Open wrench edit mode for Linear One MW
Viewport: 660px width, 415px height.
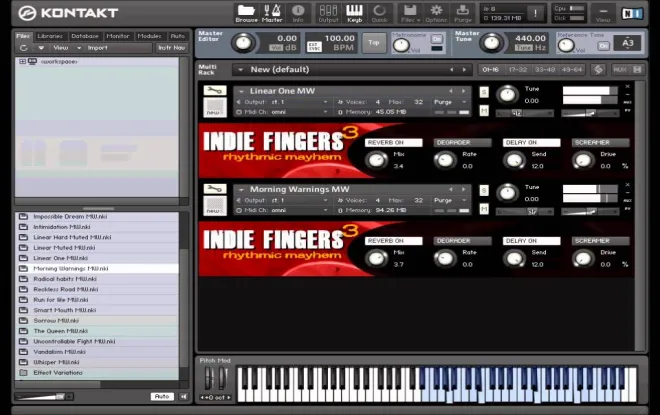click(x=215, y=90)
